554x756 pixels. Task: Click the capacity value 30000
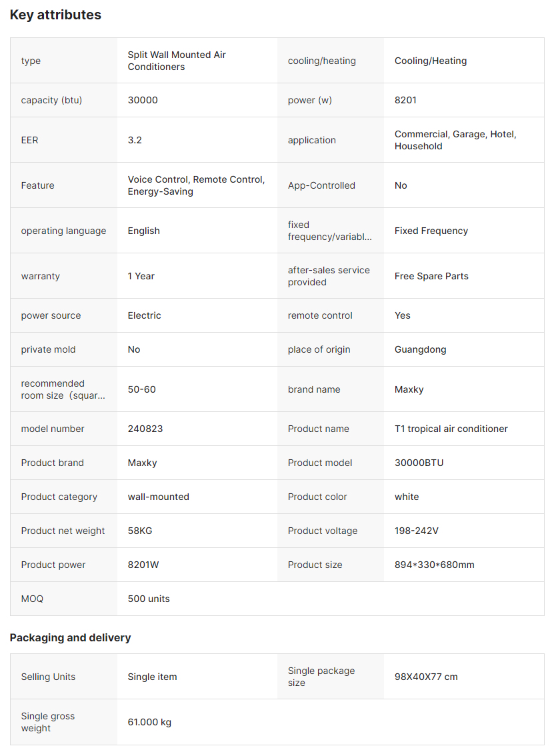143,100
